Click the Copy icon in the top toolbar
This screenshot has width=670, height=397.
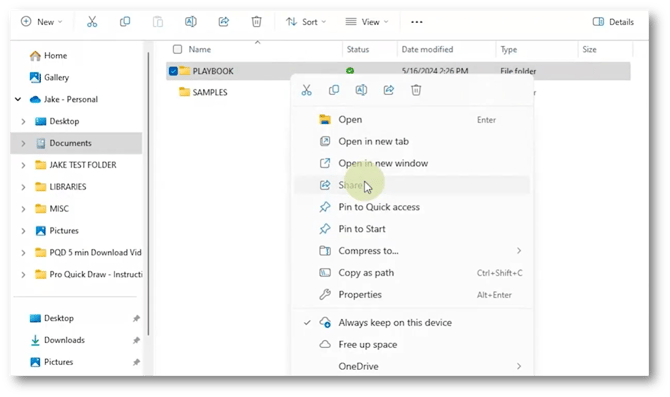pos(125,22)
